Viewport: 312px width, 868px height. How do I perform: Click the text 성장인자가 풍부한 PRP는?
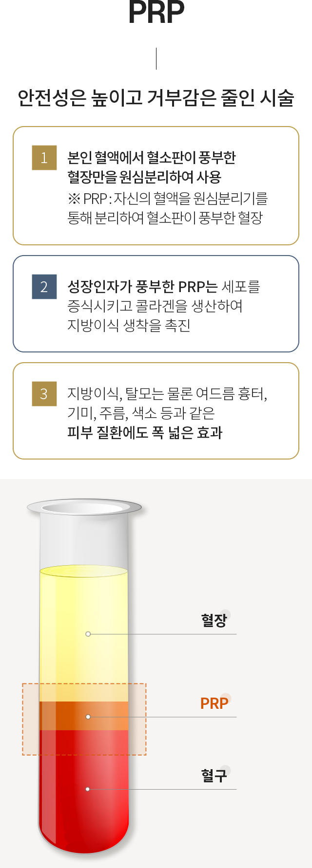(142, 286)
